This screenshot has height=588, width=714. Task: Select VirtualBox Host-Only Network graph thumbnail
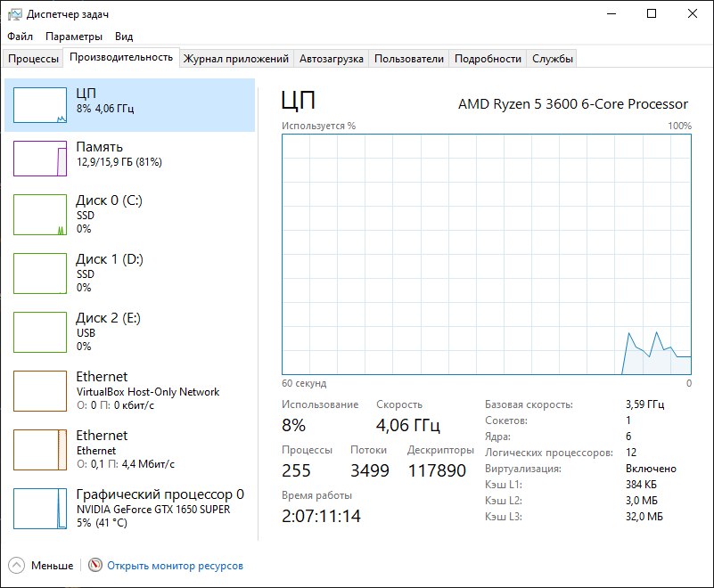pyautogui.click(x=40, y=391)
